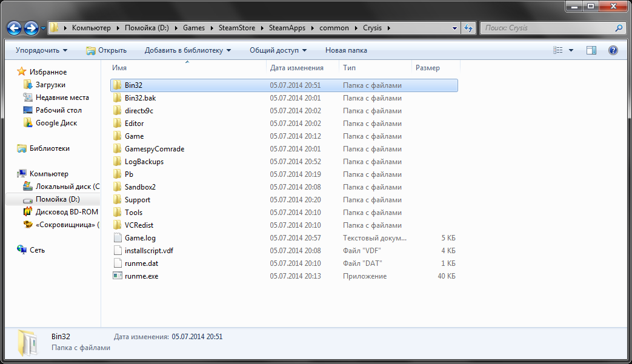Go back with the Back arrow button
Viewport: 632px width, 364px height.
click(14, 28)
